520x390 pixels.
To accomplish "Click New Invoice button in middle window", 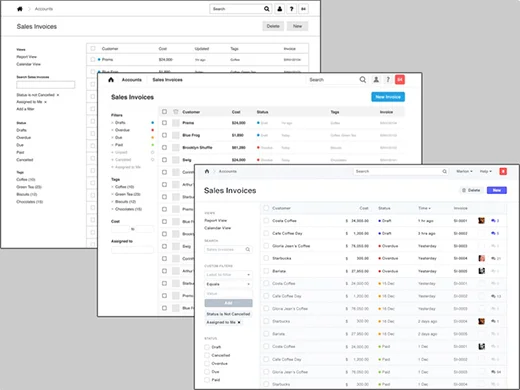I will point(388,97).
